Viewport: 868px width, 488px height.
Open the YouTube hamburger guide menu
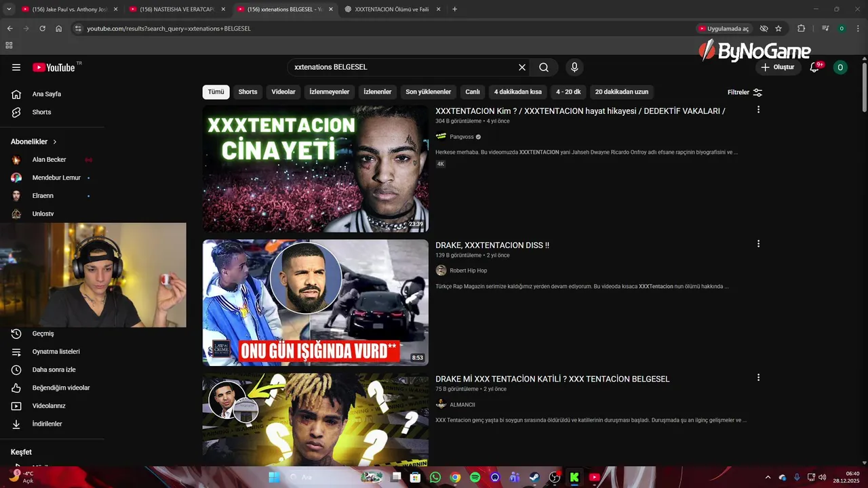click(16, 67)
